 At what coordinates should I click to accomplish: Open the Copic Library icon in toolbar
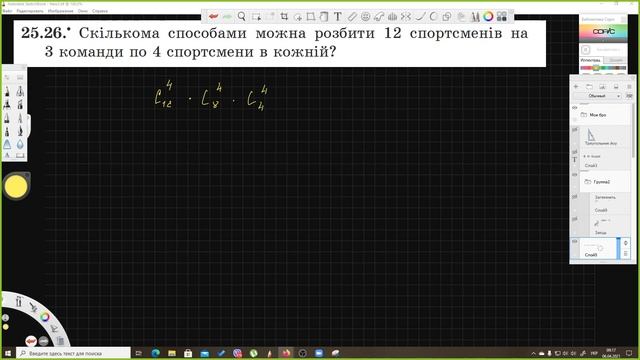coord(502,17)
